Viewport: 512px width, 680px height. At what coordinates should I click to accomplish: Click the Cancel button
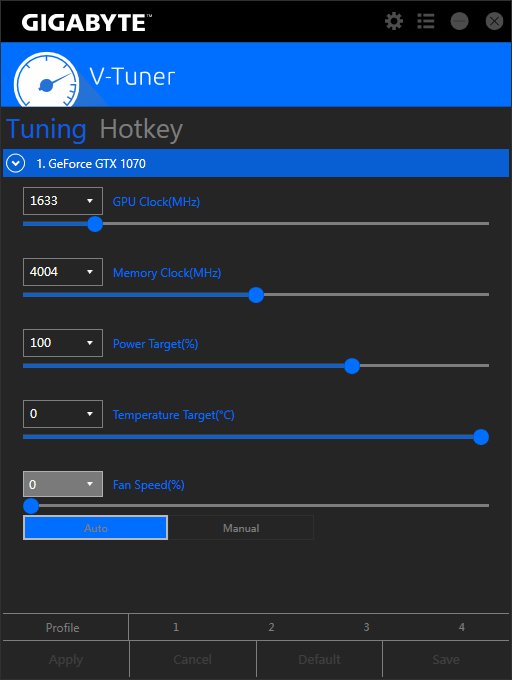pyautogui.click(x=192, y=660)
